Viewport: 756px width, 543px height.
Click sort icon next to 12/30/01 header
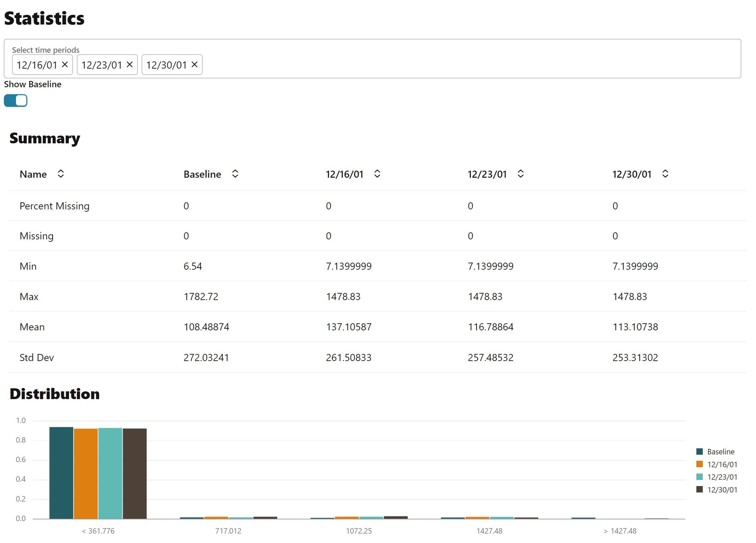click(x=665, y=174)
